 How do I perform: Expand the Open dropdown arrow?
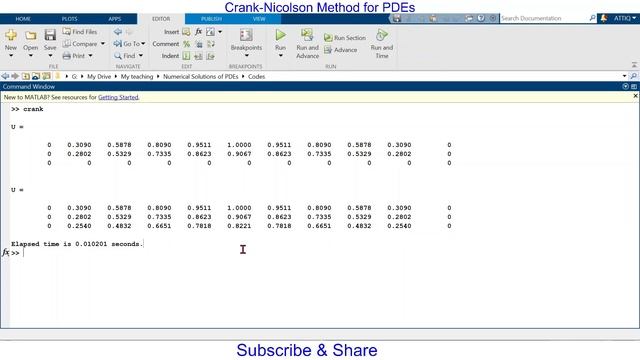click(31, 56)
